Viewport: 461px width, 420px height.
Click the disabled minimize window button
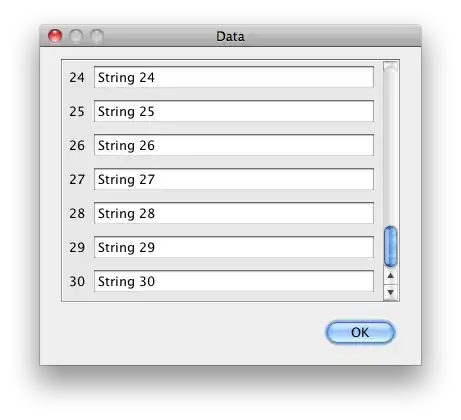tap(76, 36)
